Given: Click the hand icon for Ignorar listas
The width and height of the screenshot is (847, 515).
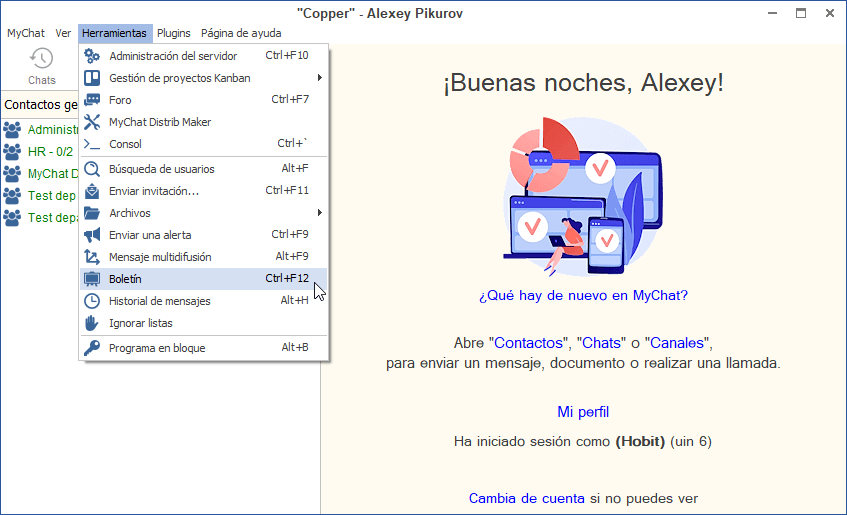Looking at the screenshot, I should click(92, 323).
